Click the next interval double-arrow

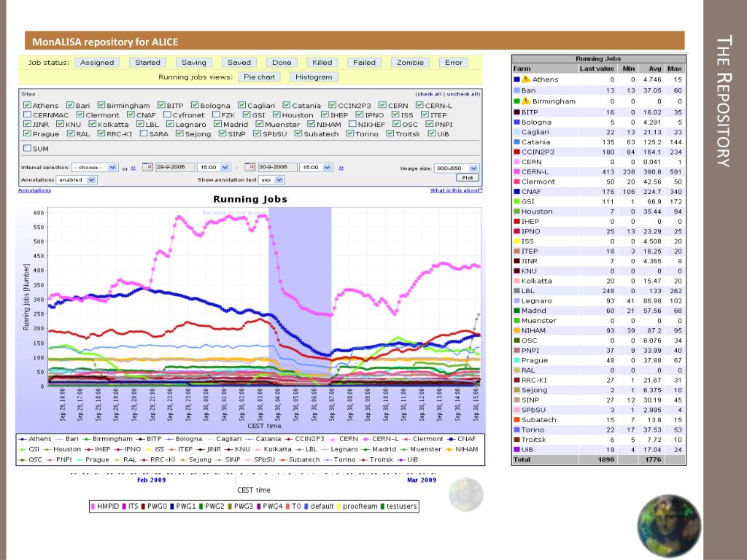coord(341,168)
